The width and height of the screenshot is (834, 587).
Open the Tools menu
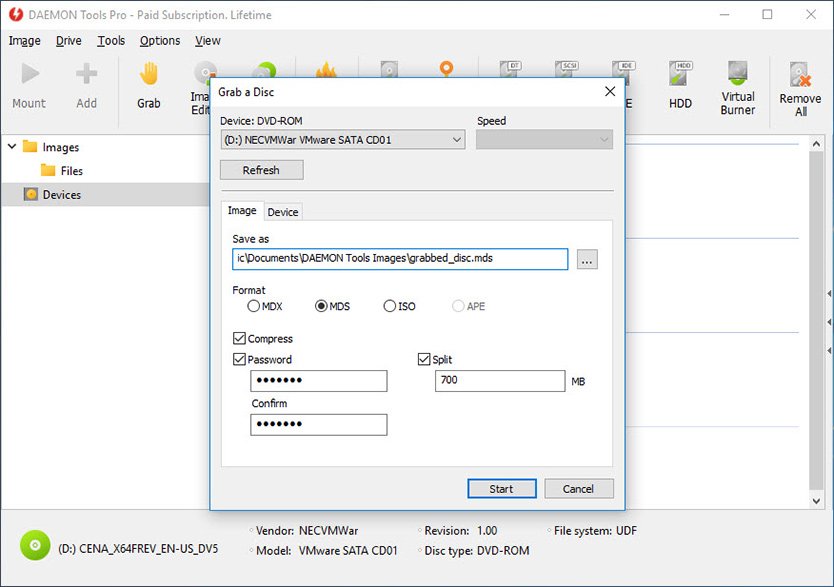click(111, 41)
